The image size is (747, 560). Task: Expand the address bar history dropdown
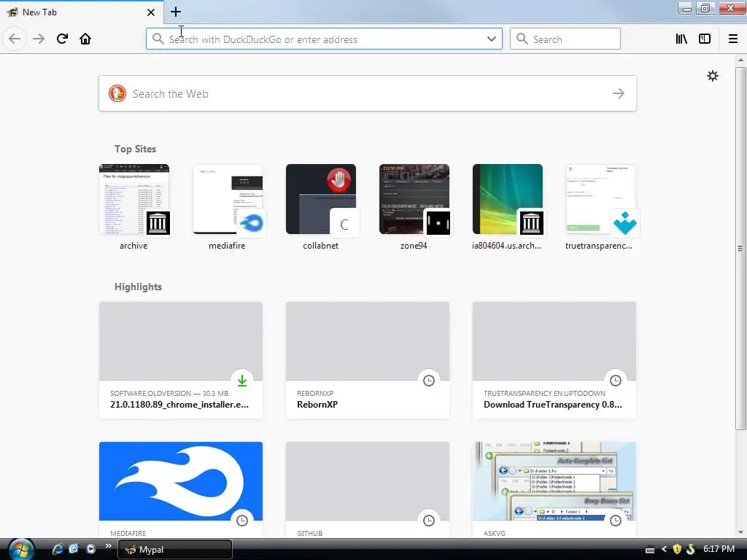point(491,39)
